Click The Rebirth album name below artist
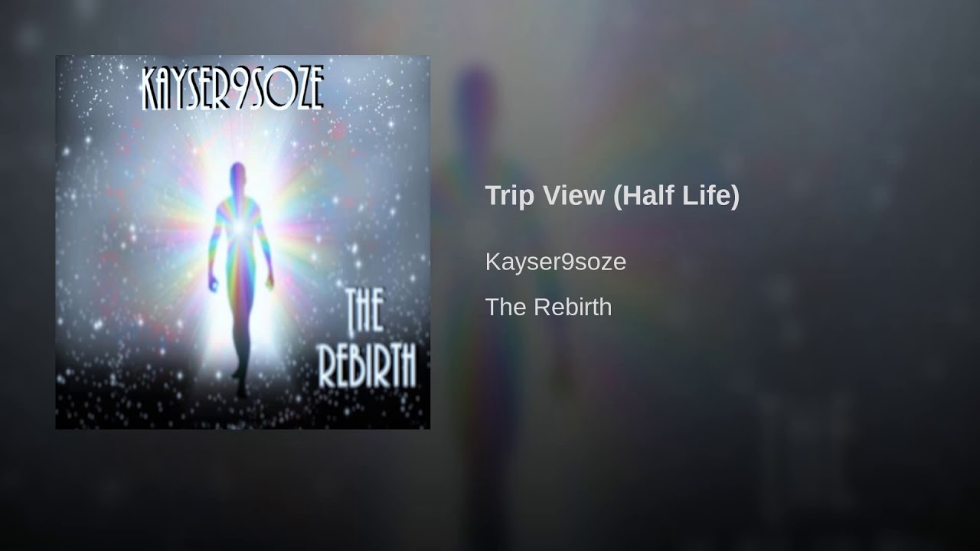Image resolution: width=980 pixels, height=551 pixels. tap(548, 307)
